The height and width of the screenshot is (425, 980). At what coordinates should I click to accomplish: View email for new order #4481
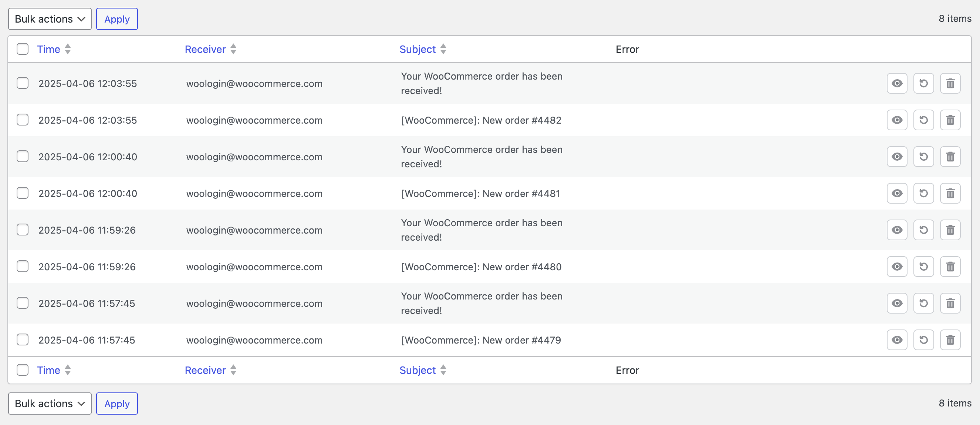pyautogui.click(x=897, y=194)
